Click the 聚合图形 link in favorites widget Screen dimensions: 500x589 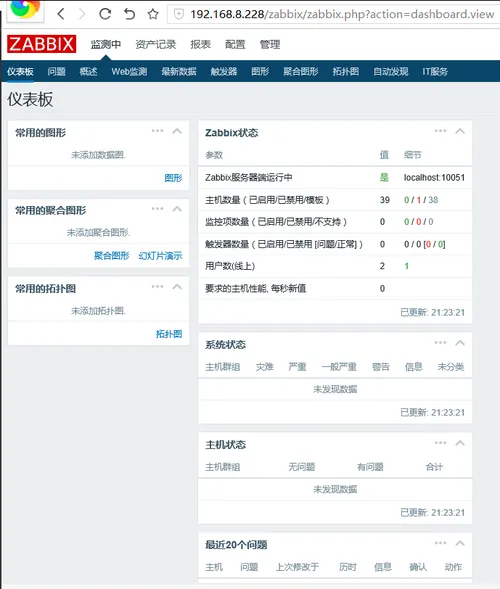pos(111,256)
